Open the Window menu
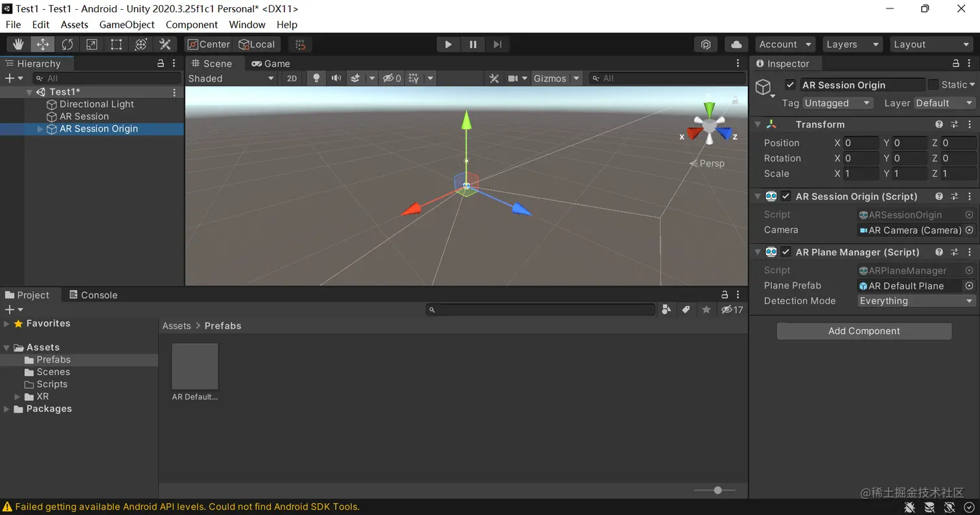The image size is (980, 515). pyautogui.click(x=247, y=25)
